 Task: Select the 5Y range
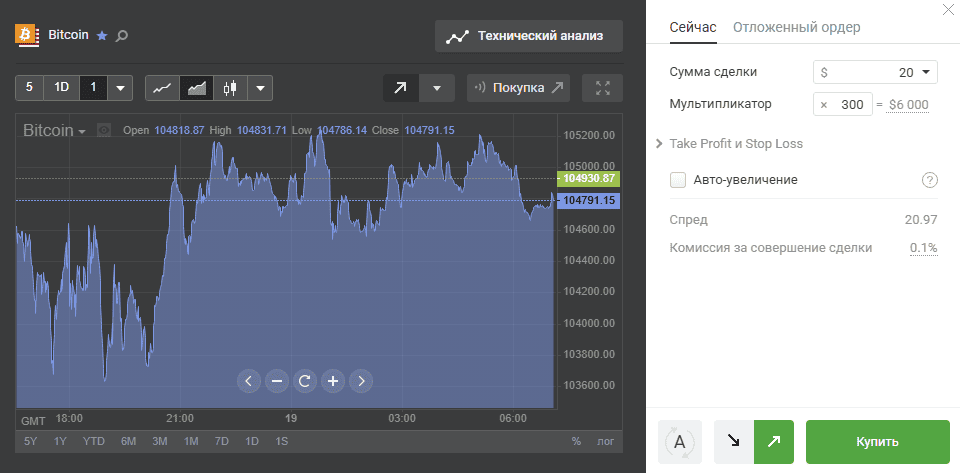pyautogui.click(x=31, y=441)
